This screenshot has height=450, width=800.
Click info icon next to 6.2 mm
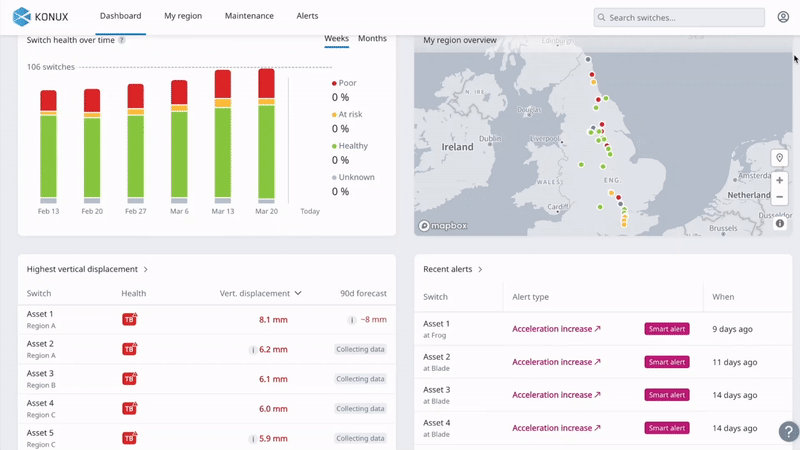pos(253,350)
